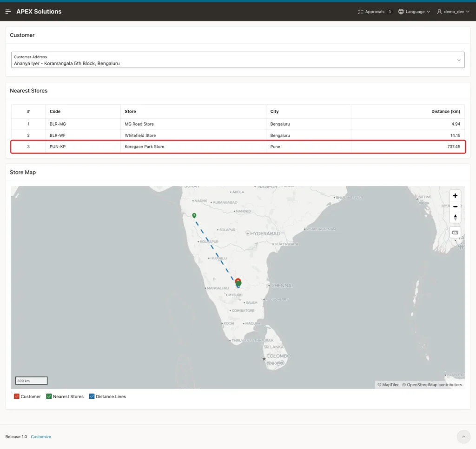
Task: Click the red customer map marker in Bengaluru
Action: (x=238, y=280)
